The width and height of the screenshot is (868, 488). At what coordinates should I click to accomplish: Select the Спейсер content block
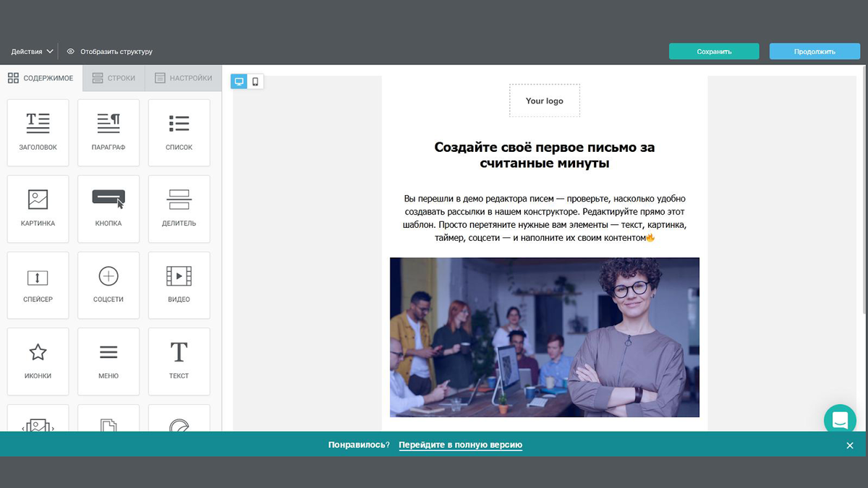coord(38,285)
